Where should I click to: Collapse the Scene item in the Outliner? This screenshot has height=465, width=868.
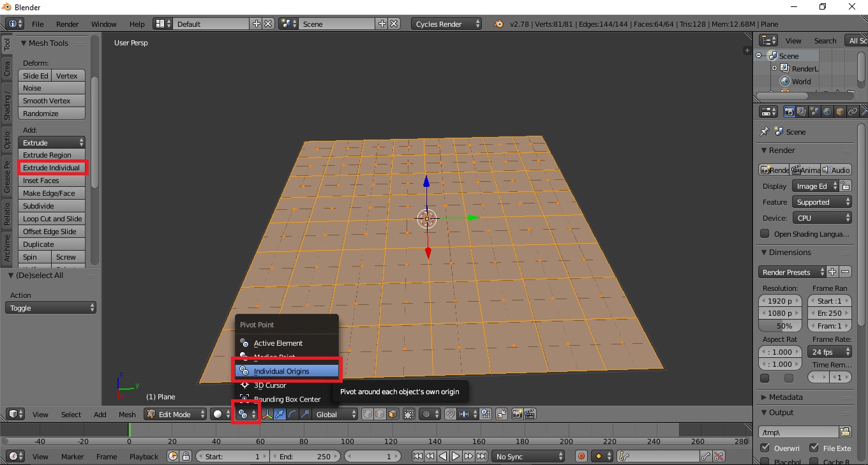point(759,55)
